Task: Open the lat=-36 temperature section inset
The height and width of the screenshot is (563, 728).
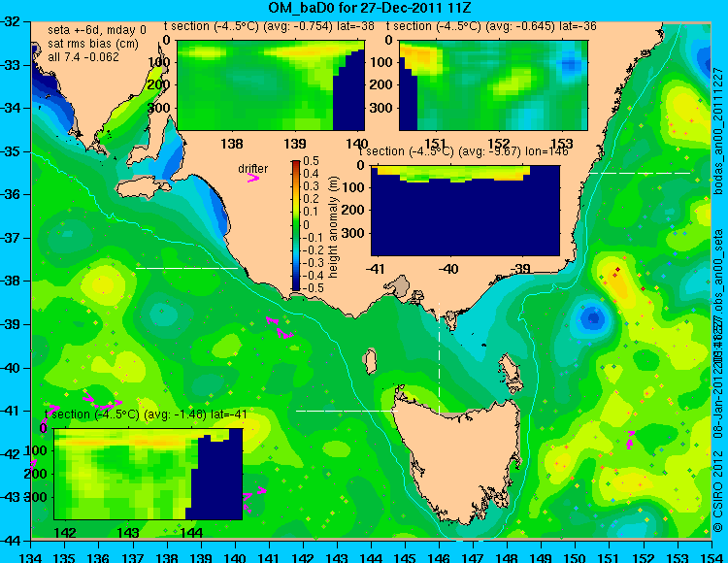Action: point(493,85)
